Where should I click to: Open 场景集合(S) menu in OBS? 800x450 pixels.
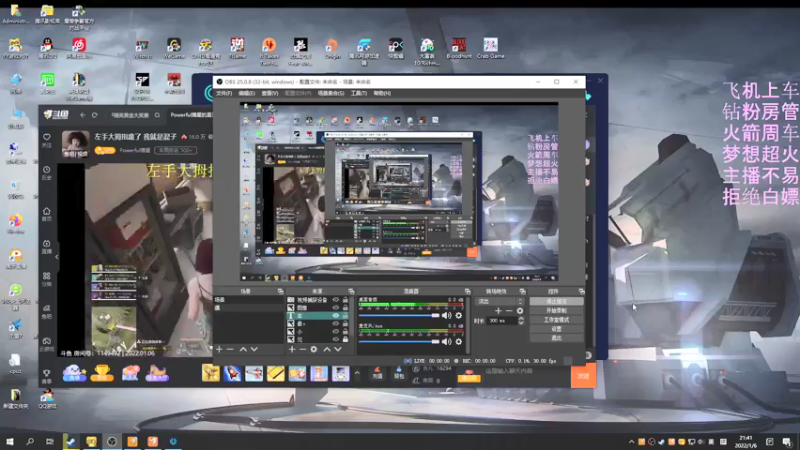pyautogui.click(x=331, y=93)
